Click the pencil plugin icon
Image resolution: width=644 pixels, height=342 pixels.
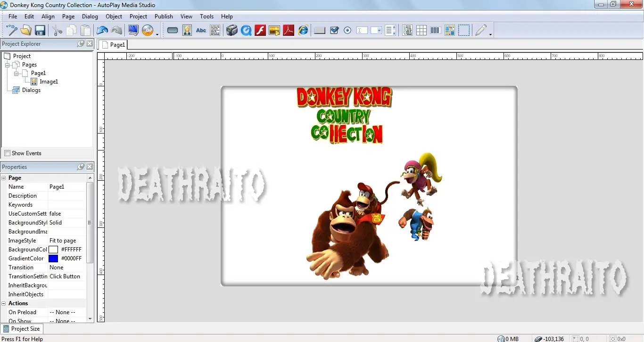[481, 31]
